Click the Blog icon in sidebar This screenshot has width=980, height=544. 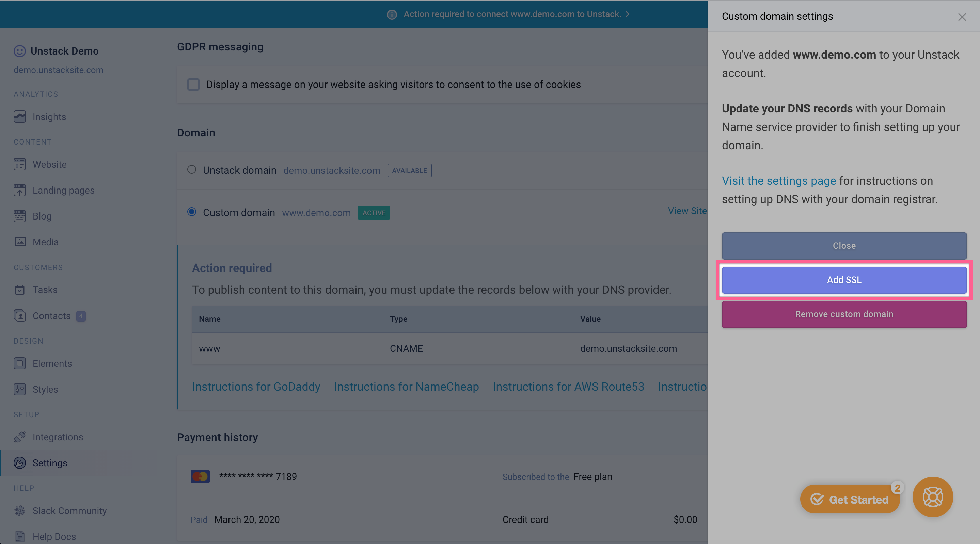(19, 216)
